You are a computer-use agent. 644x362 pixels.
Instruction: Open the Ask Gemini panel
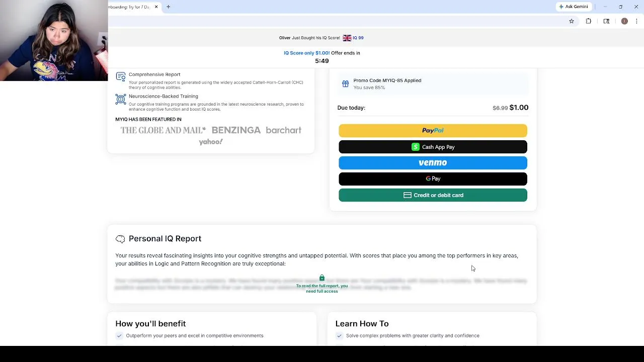coord(574,7)
